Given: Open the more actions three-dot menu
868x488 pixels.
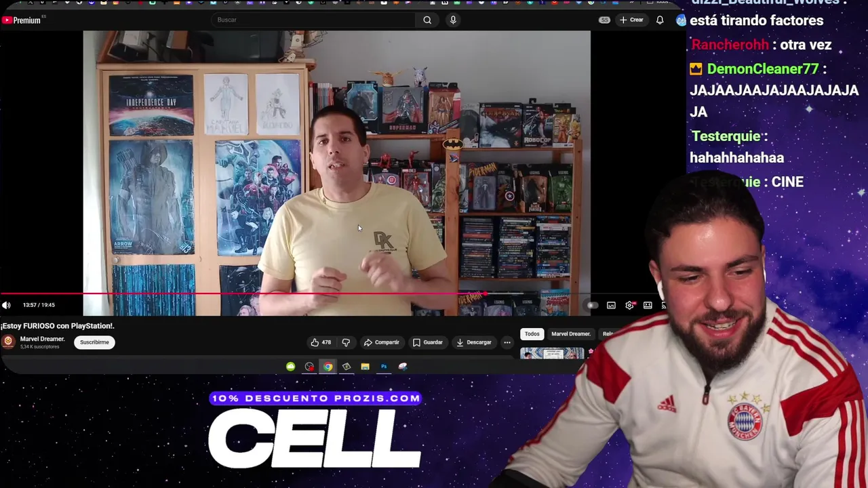Looking at the screenshot, I should pyautogui.click(x=507, y=342).
